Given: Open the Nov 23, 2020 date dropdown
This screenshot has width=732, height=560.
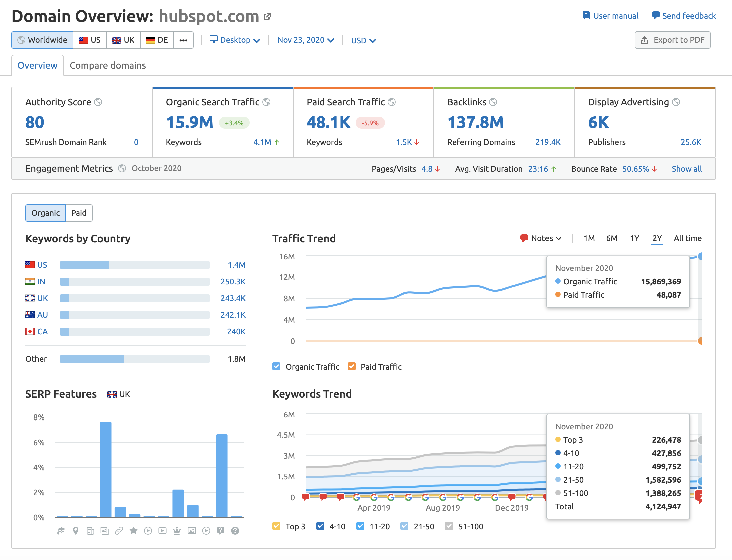Looking at the screenshot, I should (306, 40).
